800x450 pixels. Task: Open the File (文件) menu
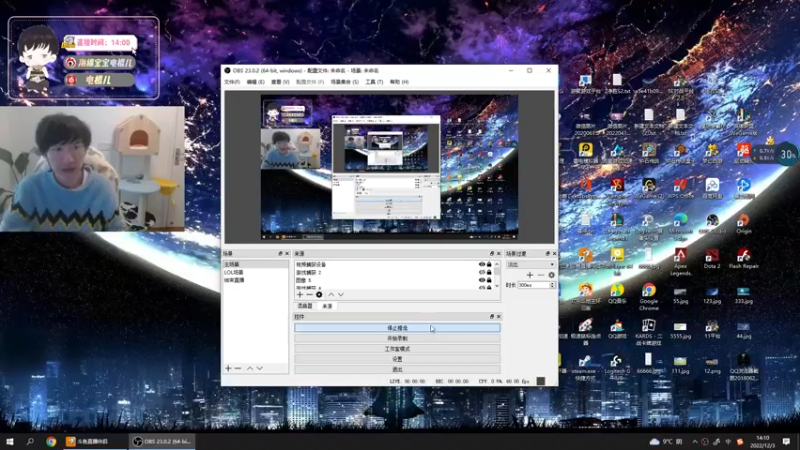231,82
